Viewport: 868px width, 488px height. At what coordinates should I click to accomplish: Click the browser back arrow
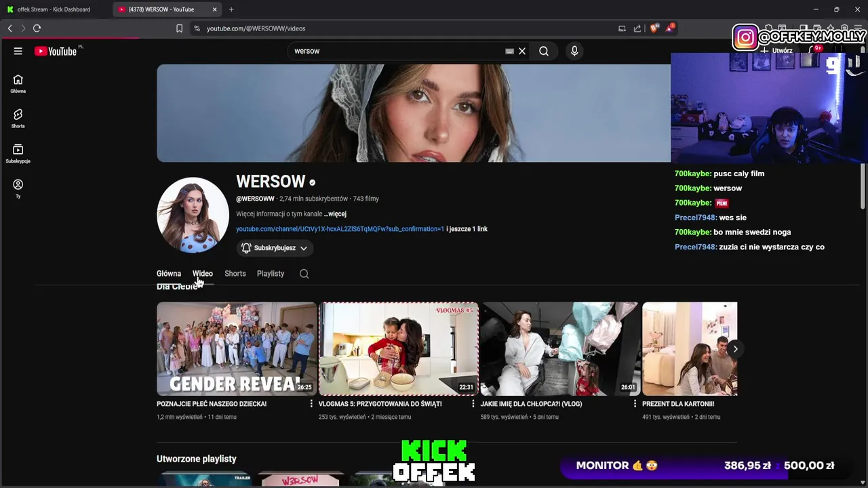click(x=9, y=28)
